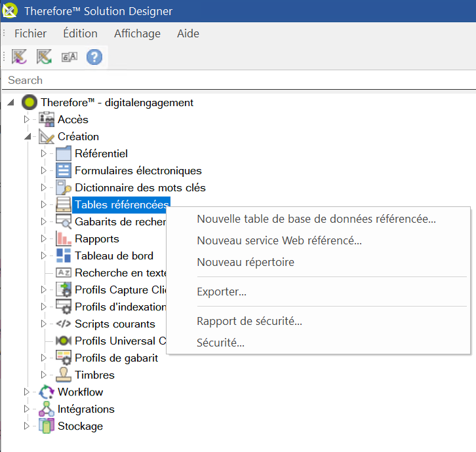This screenshot has width=476, height=452.
Task: Expand the Accès tree node arrow
Action: point(27,119)
